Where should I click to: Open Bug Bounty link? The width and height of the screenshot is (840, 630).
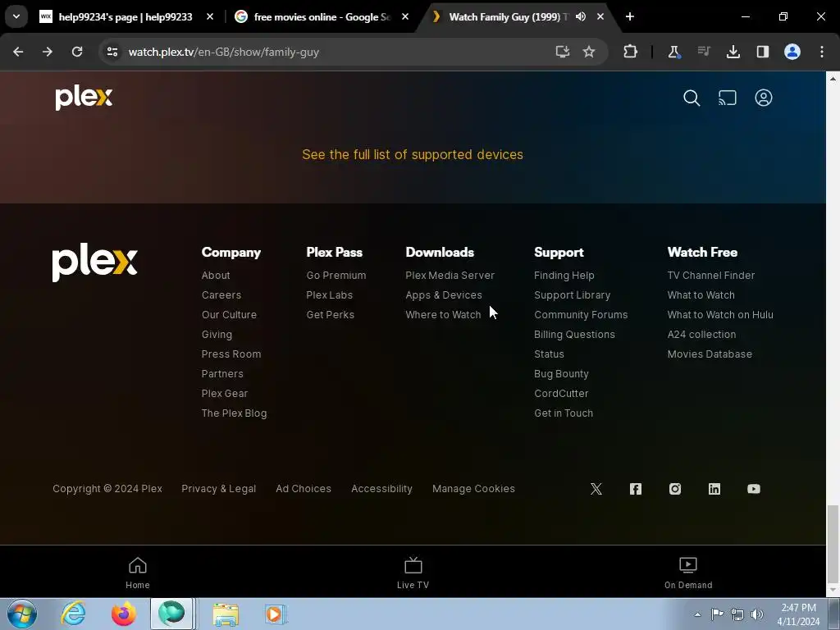pyautogui.click(x=561, y=374)
